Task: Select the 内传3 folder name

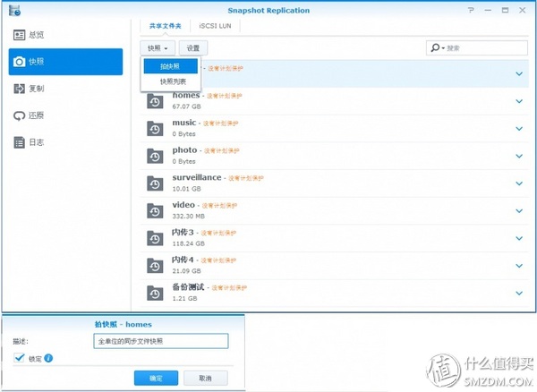Action: [x=183, y=232]
